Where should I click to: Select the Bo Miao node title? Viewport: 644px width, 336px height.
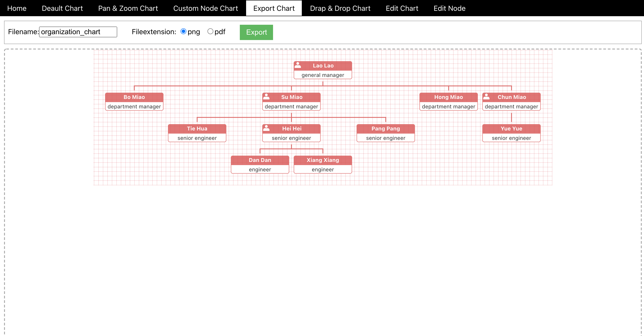click(x=134, y=97)
